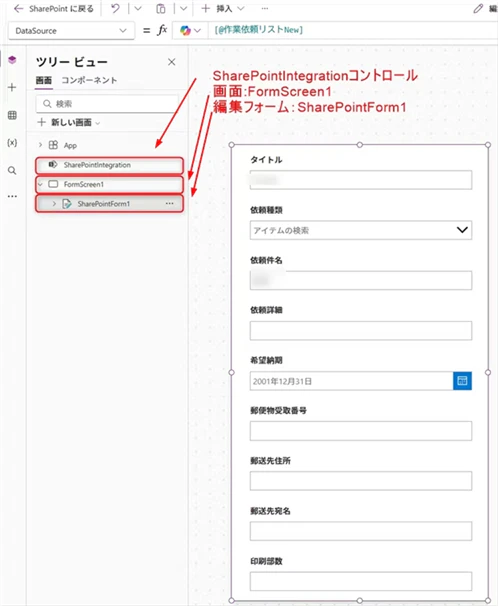Click the 依頼詳細 text input
The width and height of the screenshot is (498, 606).
(x=360, y=331)
